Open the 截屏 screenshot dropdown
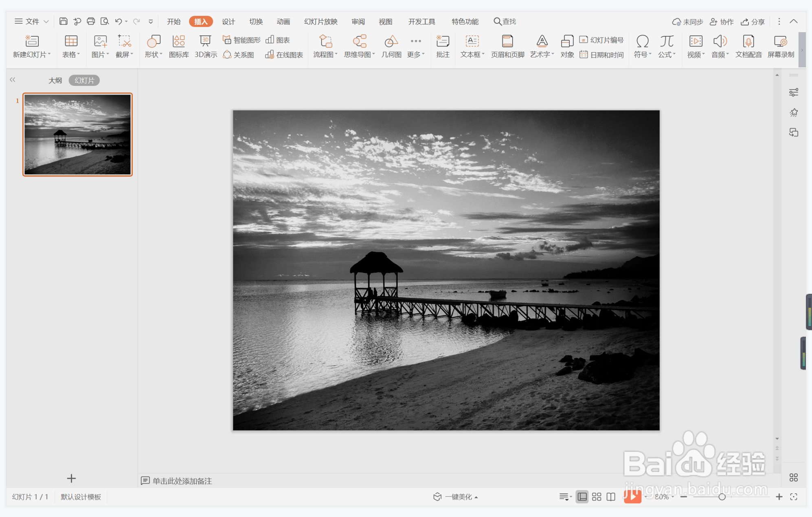The image size is (812, 517). click(124, 55)
